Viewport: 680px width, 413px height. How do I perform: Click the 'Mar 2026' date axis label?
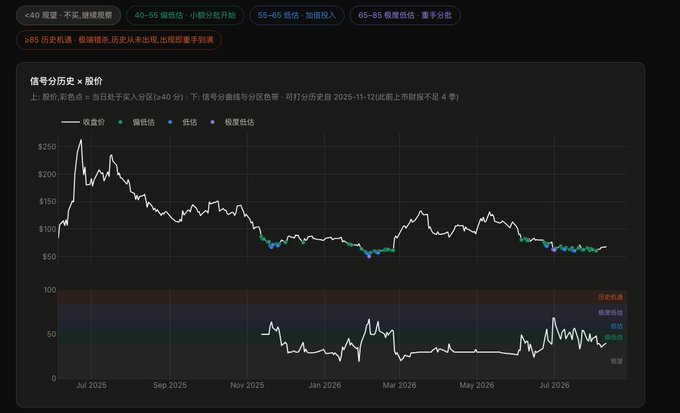(399, 385)
